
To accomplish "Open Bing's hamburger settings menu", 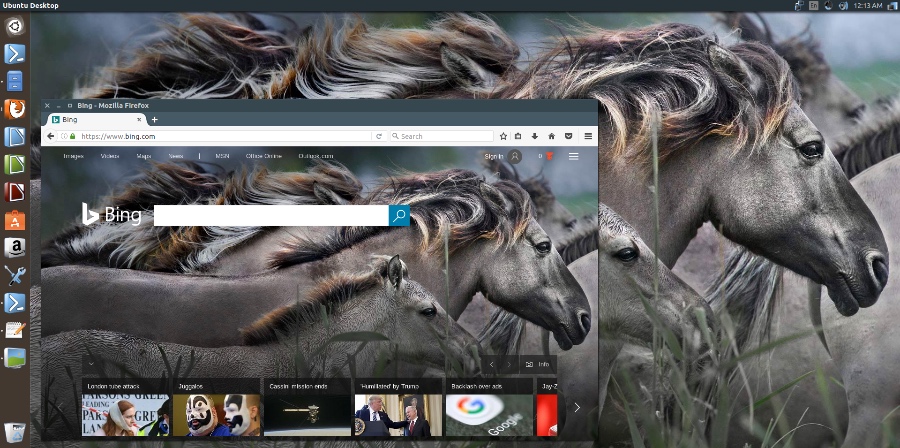I will (574, 157).
